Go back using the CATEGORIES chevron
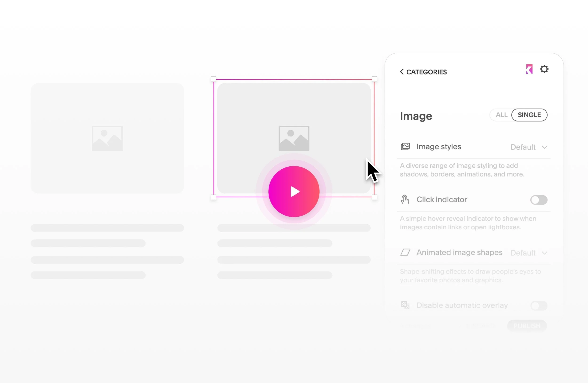Screen dimensions: 588x383 [x=402, y=72]
